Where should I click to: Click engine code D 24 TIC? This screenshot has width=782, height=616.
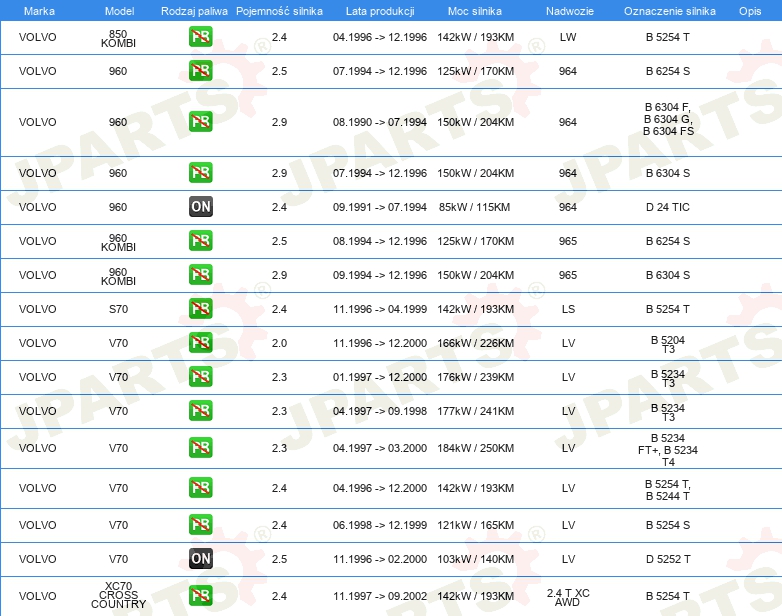point(668,207)
